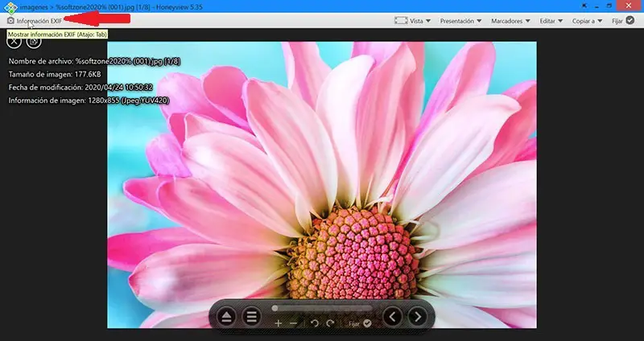Go to next image with right arrow
644x341 pixels.
click(418, 317)
